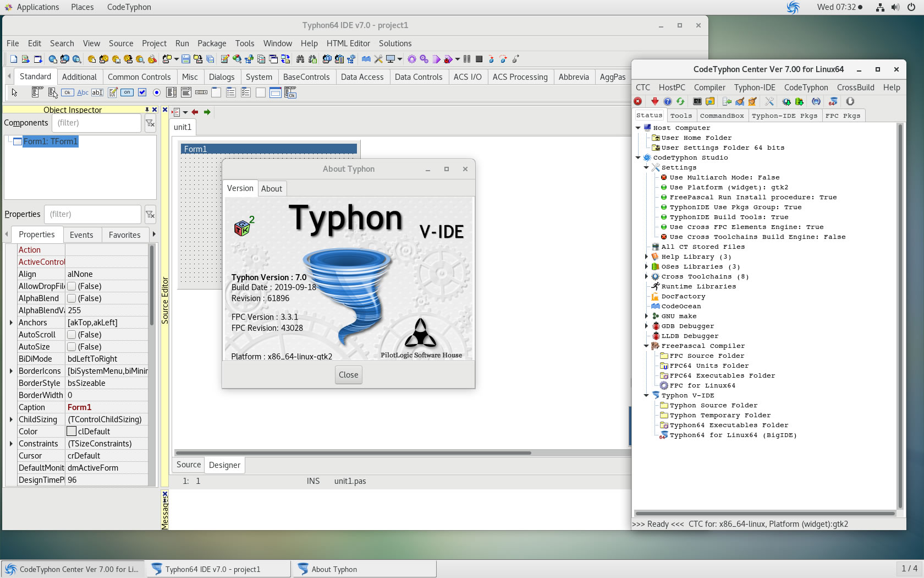Switch to the Common Controls palette tab
Viewport: 924px width, 578px height.
139,77
